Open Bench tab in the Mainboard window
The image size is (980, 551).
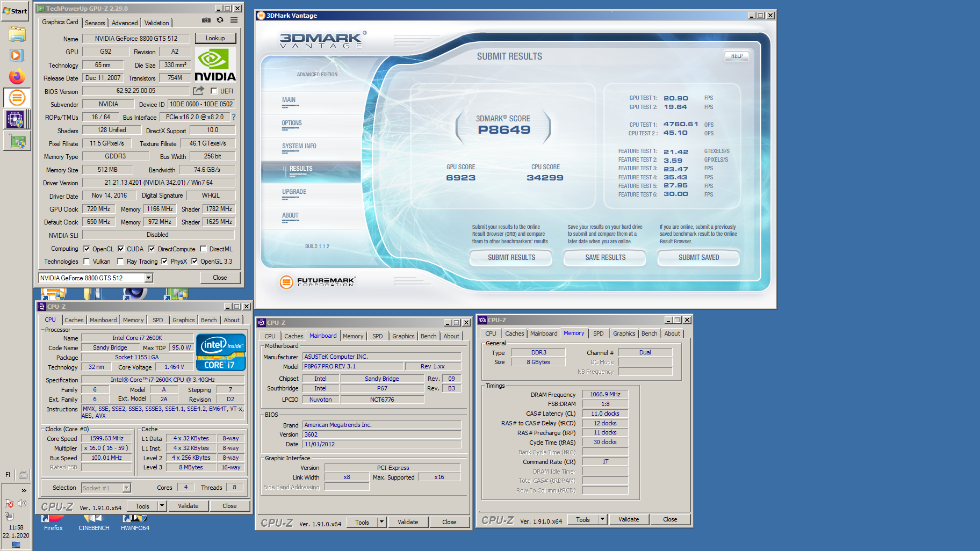pos(428,336)
